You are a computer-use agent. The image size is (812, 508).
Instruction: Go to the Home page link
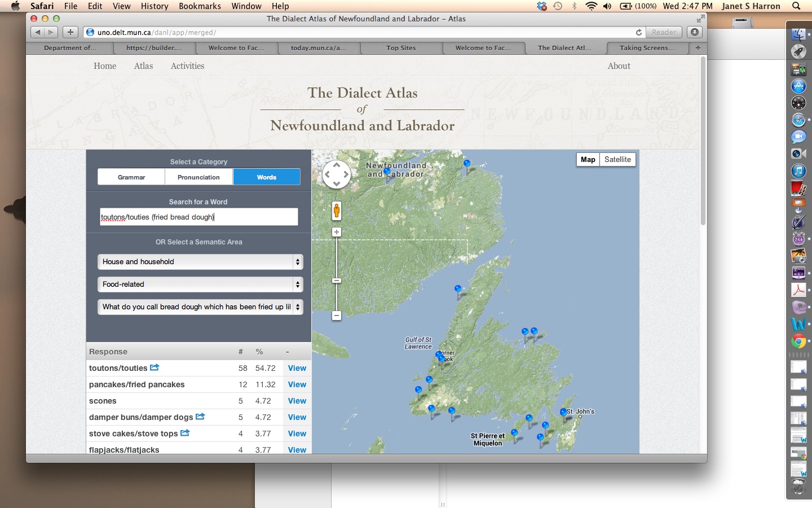pos(105,66)
